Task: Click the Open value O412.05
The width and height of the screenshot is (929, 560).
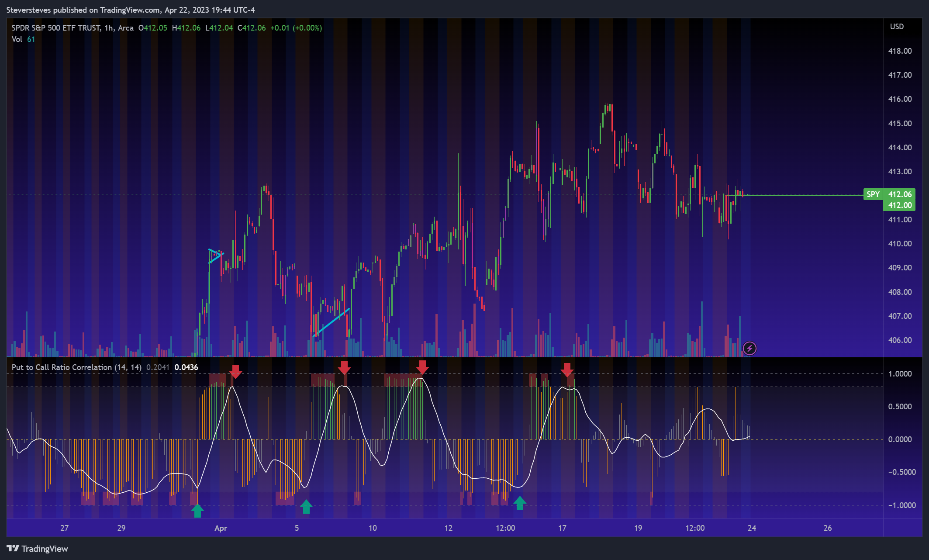Action: pos(153,28)
